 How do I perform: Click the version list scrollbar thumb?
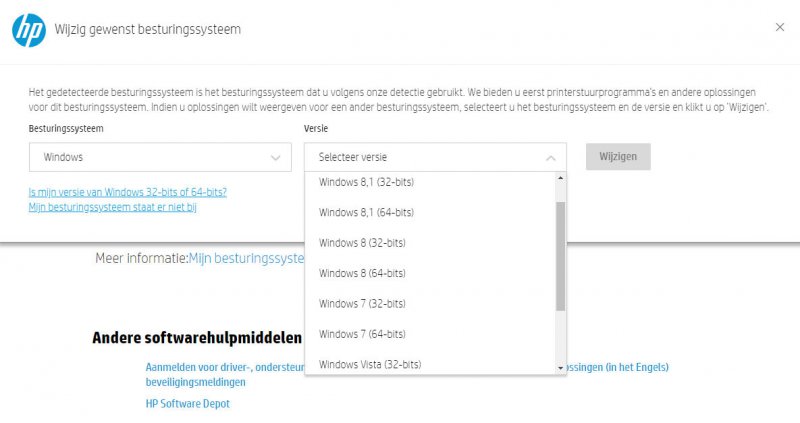pos(561,256)
